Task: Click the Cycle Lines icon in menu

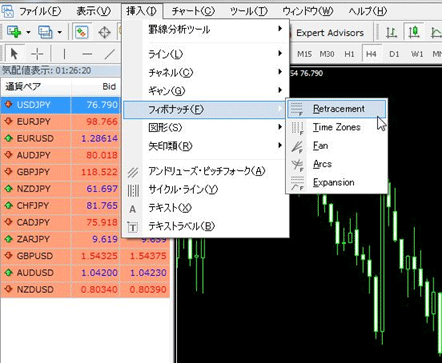Action: [133, 190]
